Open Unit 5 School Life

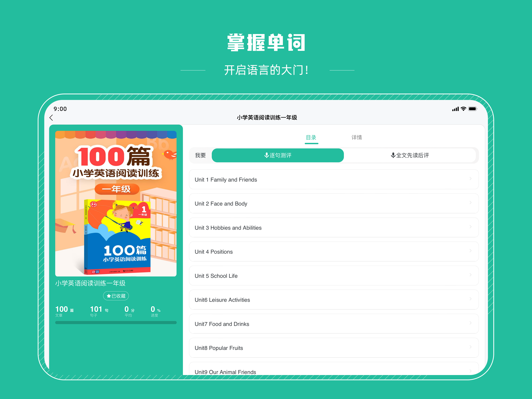tap(334, 276)
